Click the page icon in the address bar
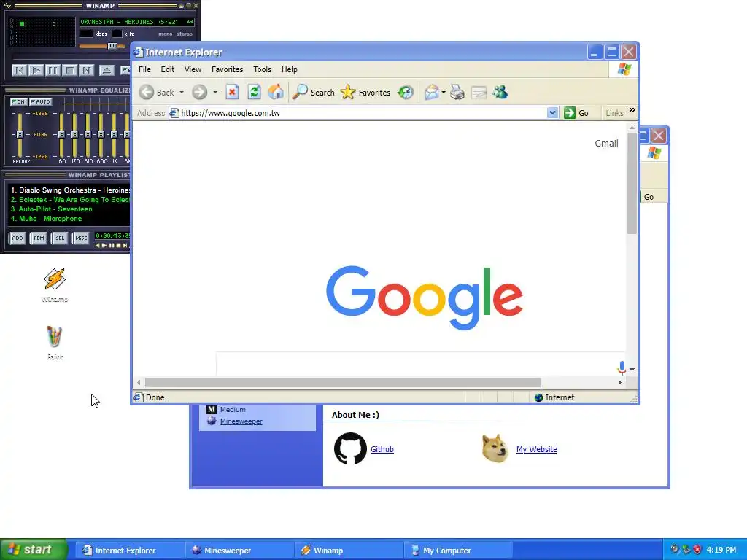 click(174, 113)
